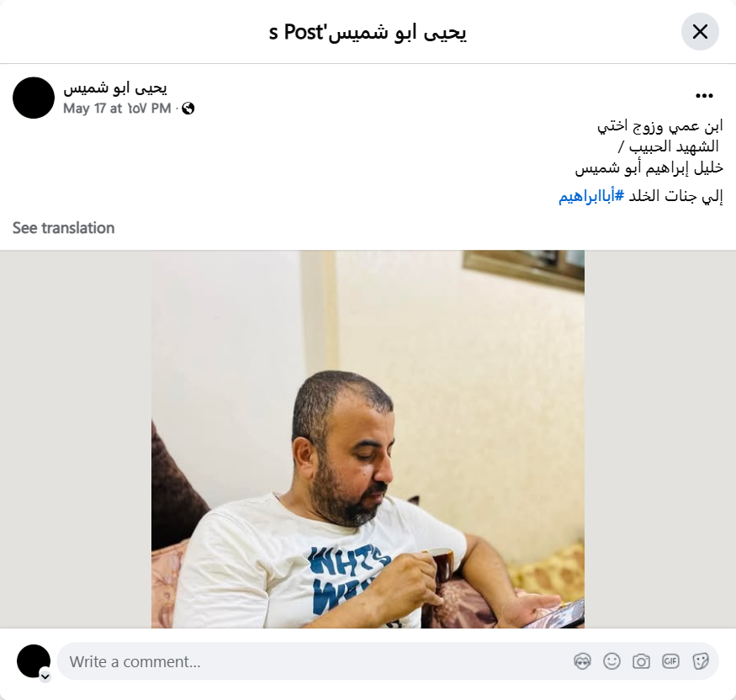Open the يحيى ابو شميس author name link
Image resolution: width=736 pixels, height=700 pixels.
[115, 87]
